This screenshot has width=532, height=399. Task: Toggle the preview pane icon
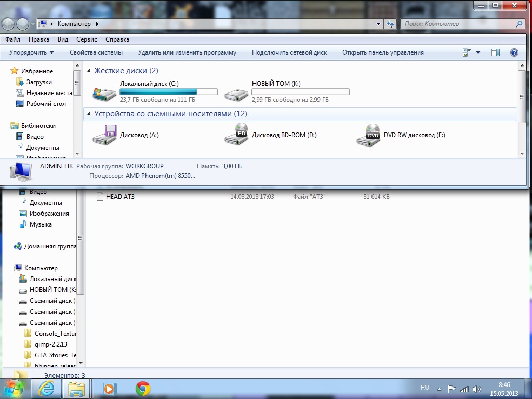[495, 52]
